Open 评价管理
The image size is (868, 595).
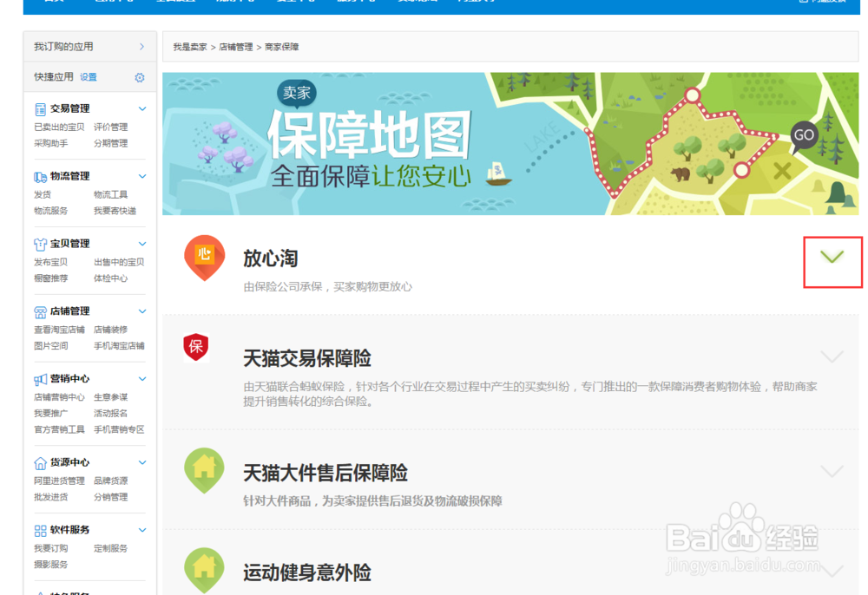(x=110, y=127)
